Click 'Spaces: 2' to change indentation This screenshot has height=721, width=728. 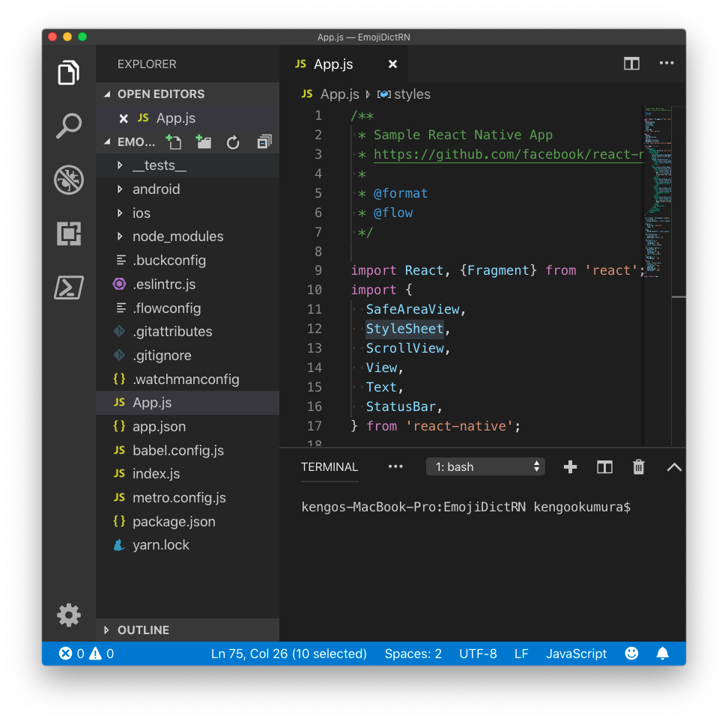413,653
